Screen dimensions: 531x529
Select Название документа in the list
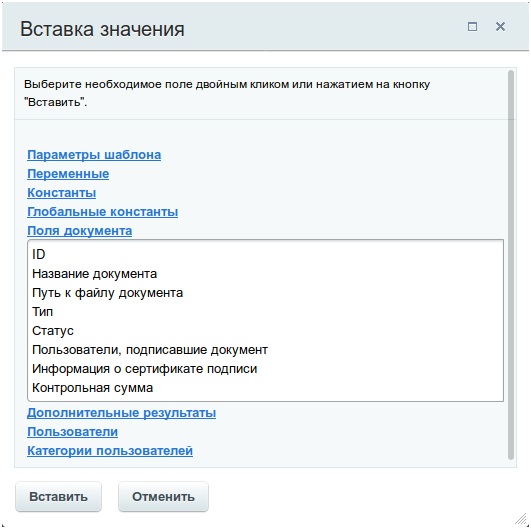click(266, 274)
